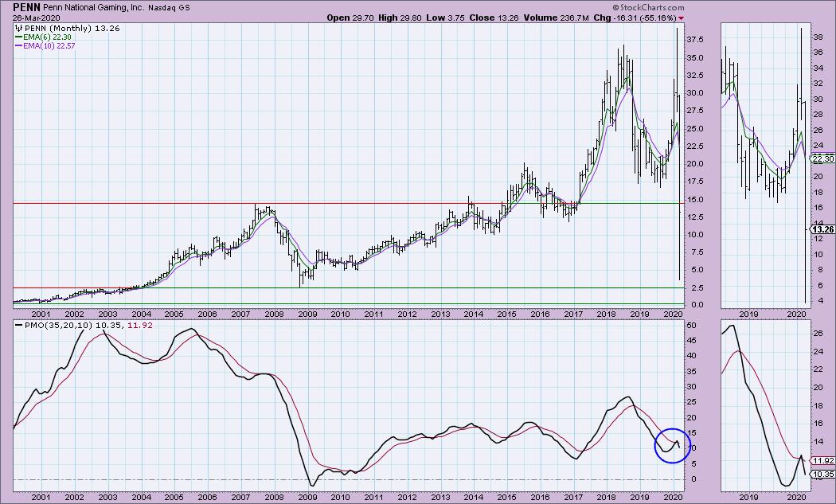Click the black PMO legend line
This screenshot has width=836, height=504.
point(18,325)
